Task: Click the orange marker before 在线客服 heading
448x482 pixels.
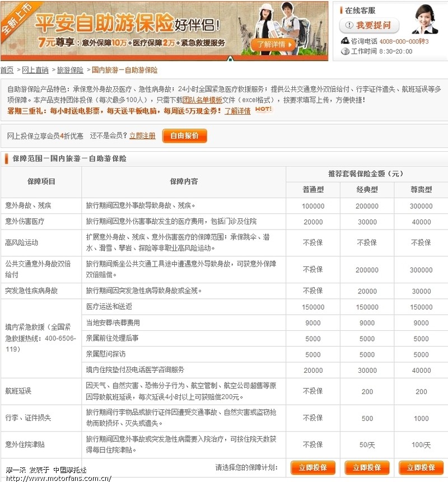Action: (342, 11)
